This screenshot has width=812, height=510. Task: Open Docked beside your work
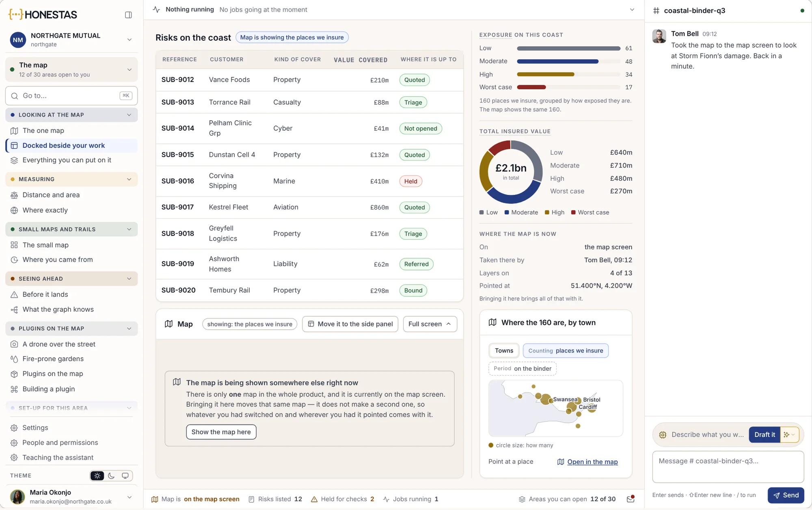pos(71,145)
